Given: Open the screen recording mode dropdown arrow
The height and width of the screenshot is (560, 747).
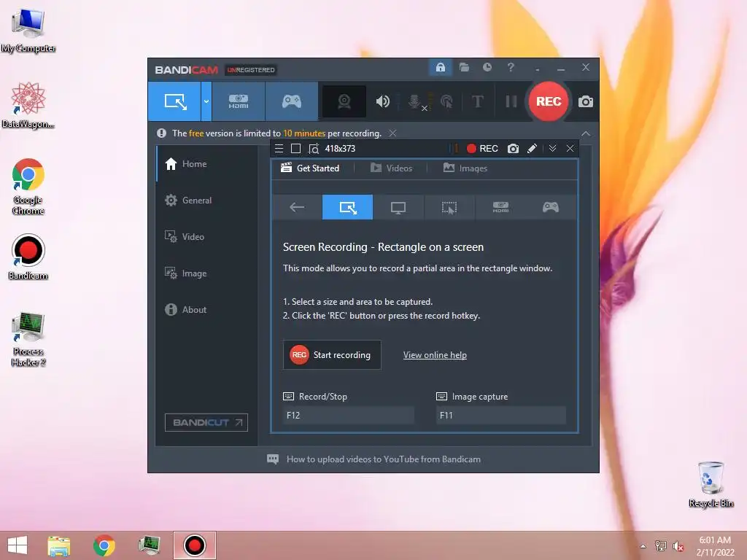Looking at the screenshot, I should (206, 101).
